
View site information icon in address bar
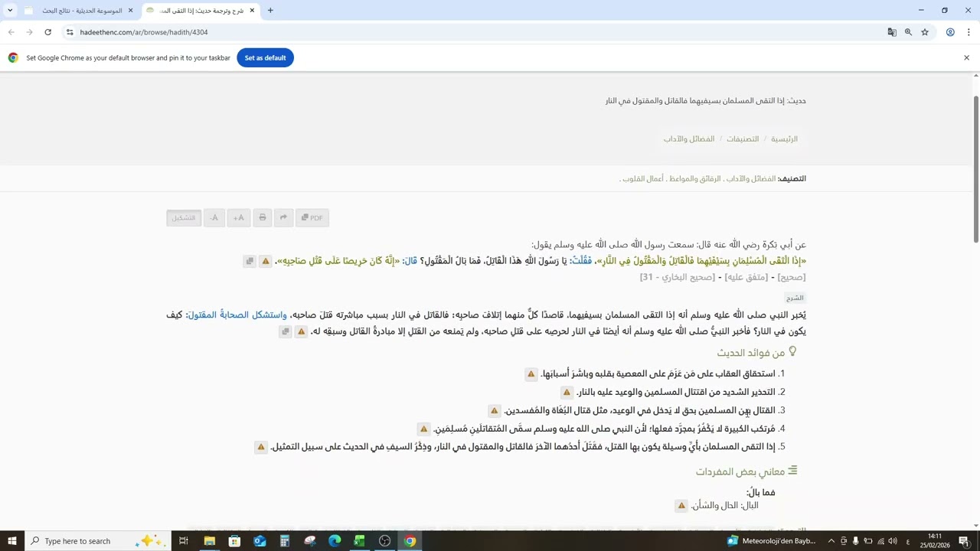click(70, 32)
